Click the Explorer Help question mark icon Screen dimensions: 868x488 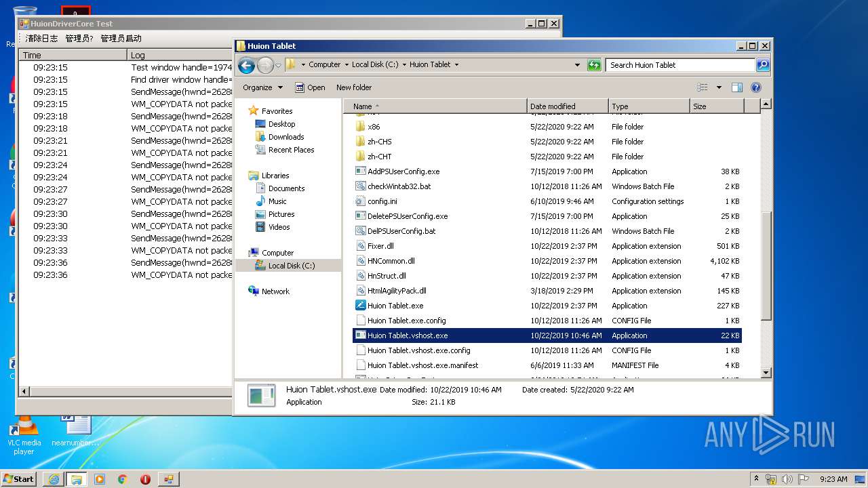click(x=756, y=87)
